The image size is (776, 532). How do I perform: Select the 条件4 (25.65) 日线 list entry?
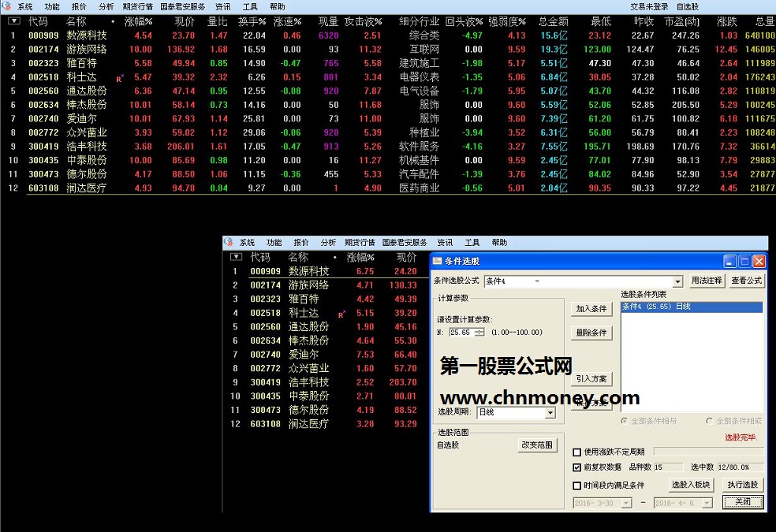pyautogui.click(x=692, y=307)
